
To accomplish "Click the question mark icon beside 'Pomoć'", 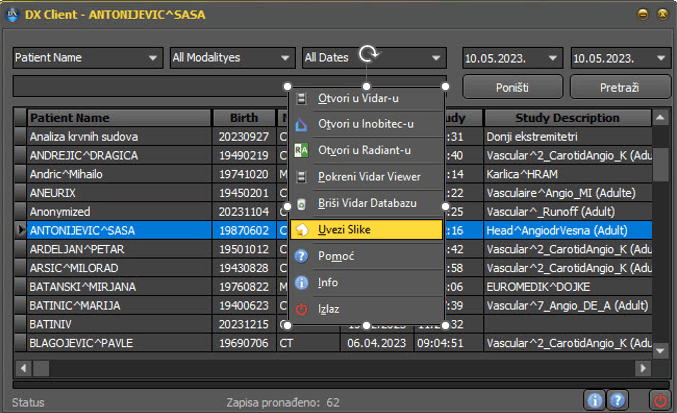I will pos(302,256).
